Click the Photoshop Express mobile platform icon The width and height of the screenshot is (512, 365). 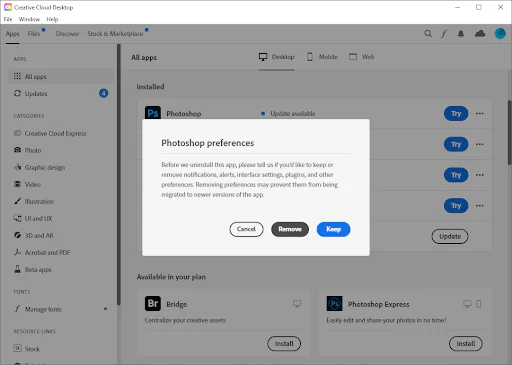[478, 304]
